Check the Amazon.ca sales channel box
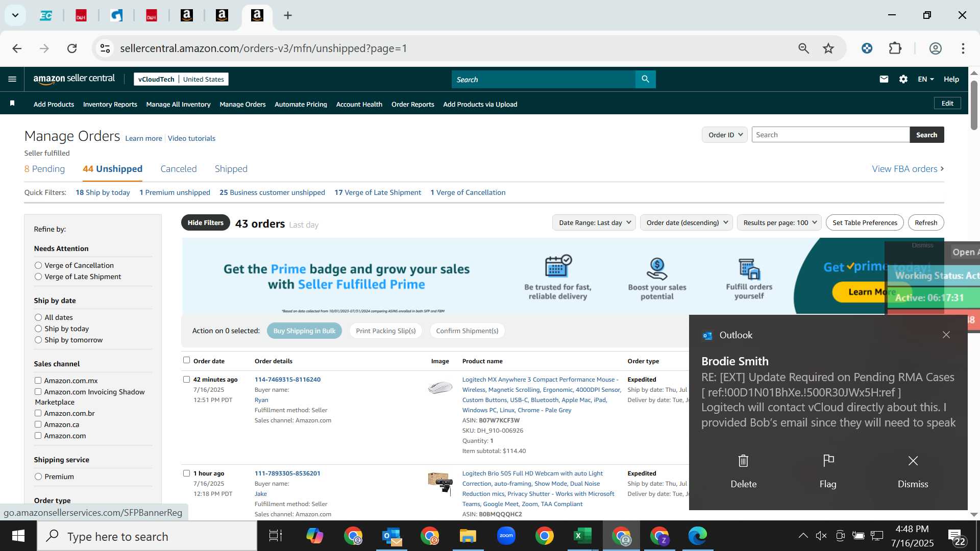This screenshot has width=980, height=551. point(38,424)
